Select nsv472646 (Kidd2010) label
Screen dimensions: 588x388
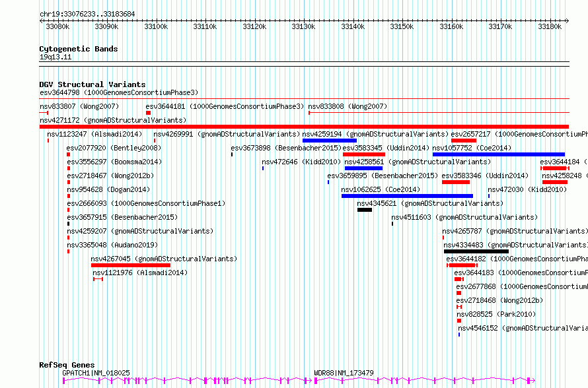(x=301, y=162)
